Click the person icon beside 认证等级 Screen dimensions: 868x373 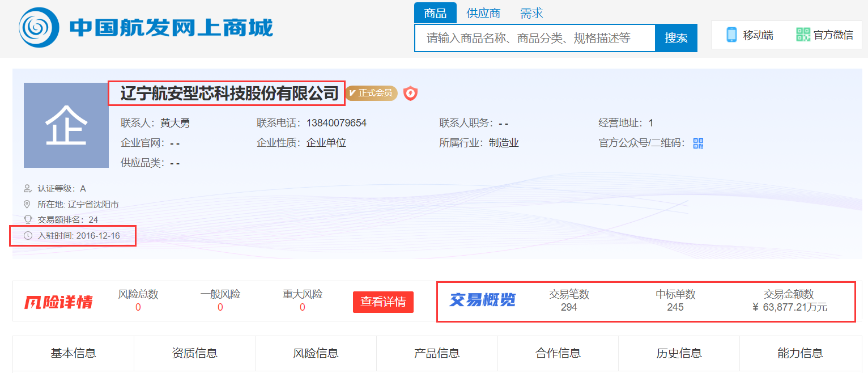coord(27,188)
